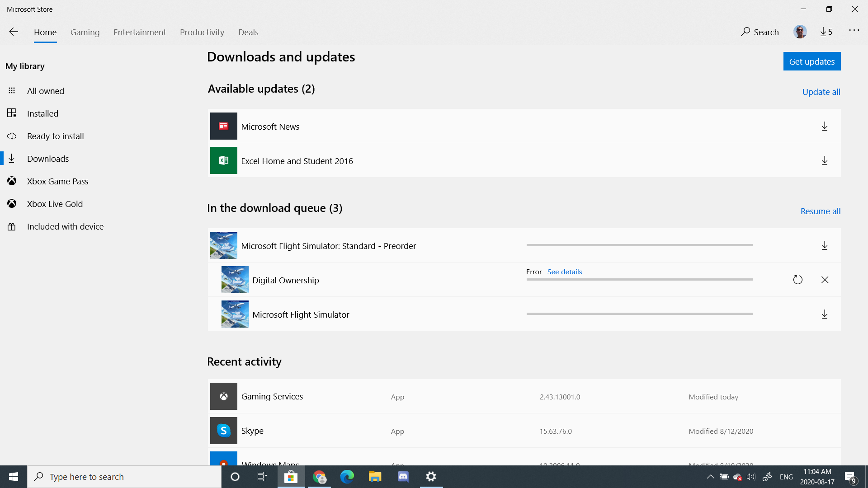Image resolution: width=868 pixels, height=488 pixels.
Task: Retry Digital Ownership download
Action: coord(798,280)
